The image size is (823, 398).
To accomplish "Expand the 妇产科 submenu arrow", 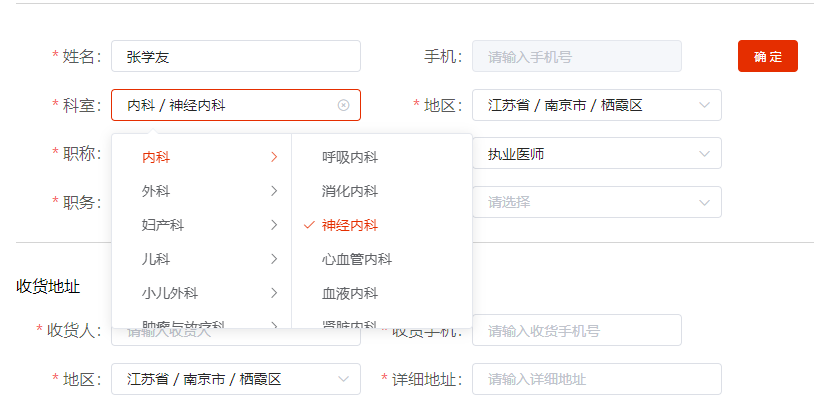I will click(x=273, y=225).
